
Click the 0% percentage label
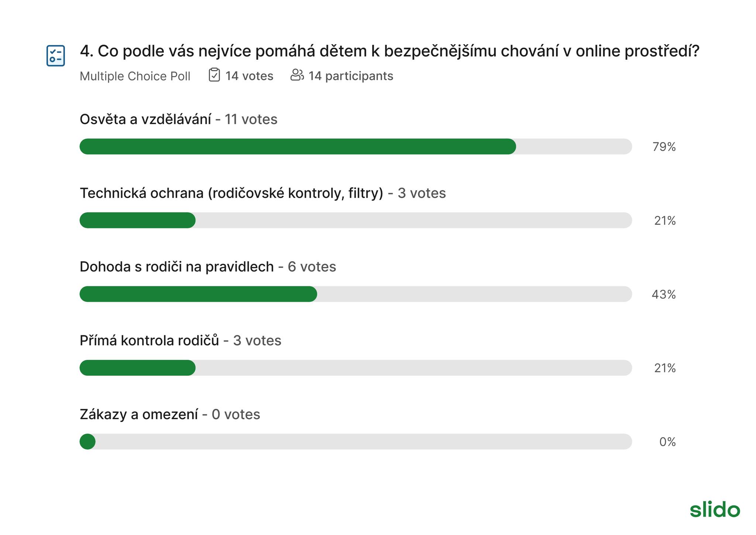[x=667, y=442]
